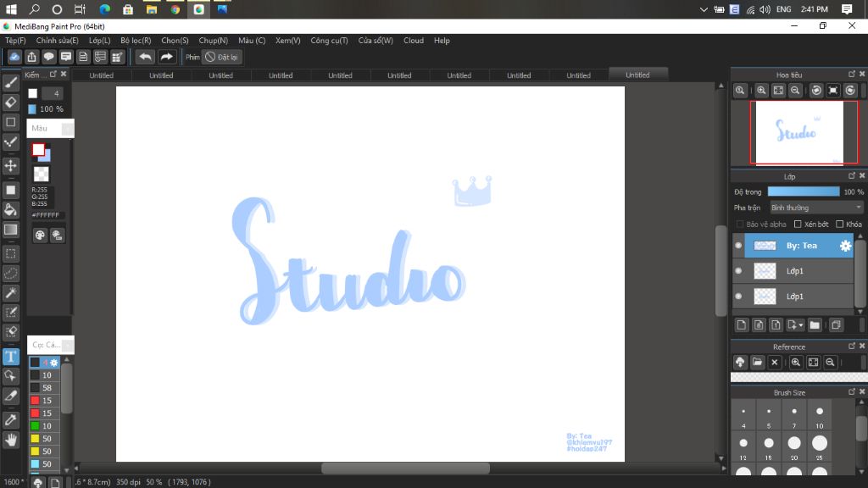The image size is (868, 488).
Task: Open the Tệp(F) menu
Action: 15,41
